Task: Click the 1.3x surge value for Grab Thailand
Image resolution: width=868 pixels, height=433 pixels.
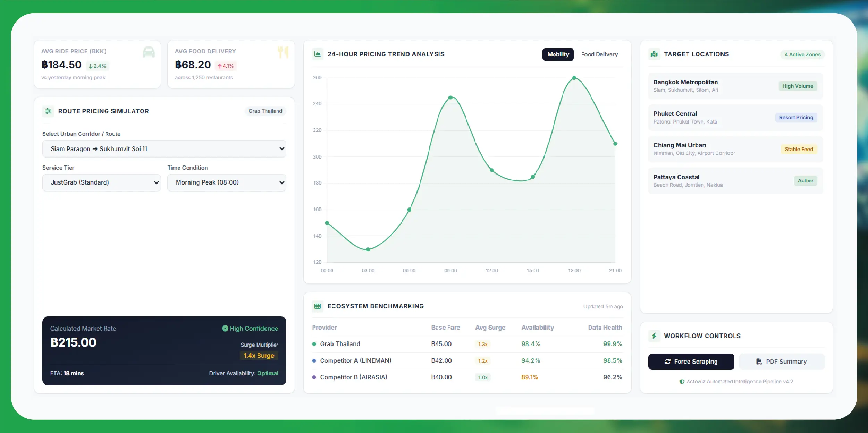Action: (x=482, y=344)
